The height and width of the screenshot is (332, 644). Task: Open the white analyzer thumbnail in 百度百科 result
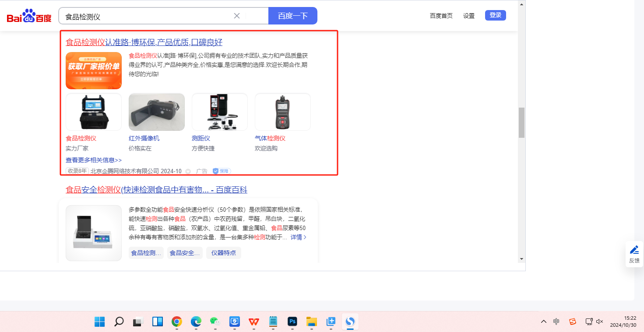point(94,233)
